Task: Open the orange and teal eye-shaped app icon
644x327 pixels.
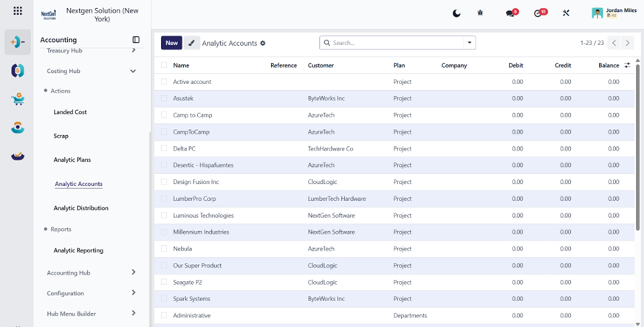Action: (18, 128)
